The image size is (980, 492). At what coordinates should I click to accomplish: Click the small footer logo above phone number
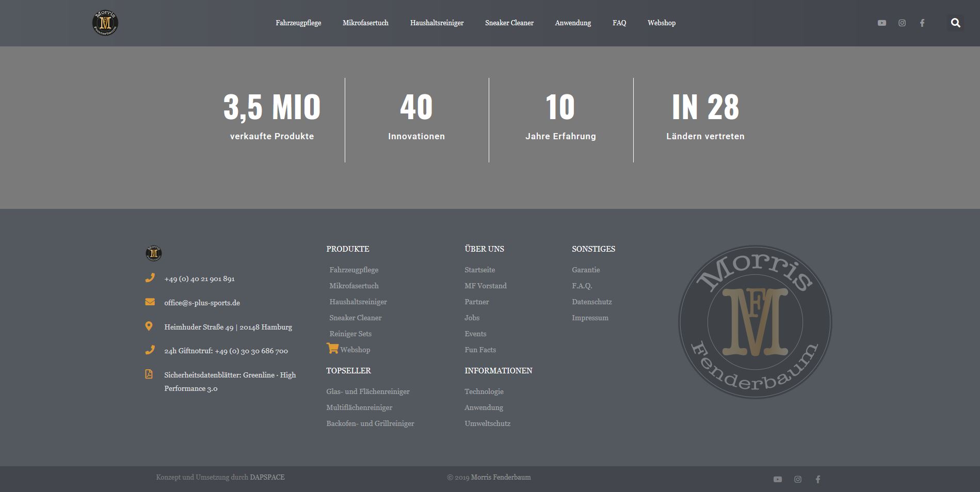click(154, 253)
